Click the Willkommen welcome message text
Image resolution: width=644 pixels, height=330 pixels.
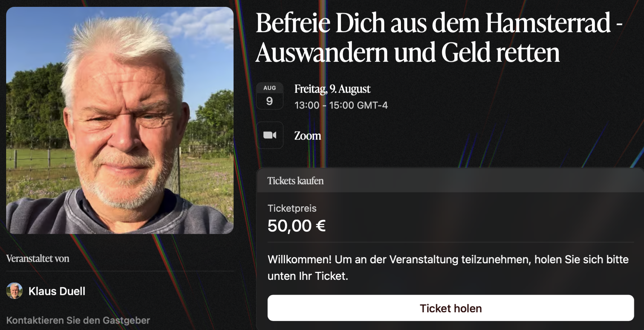(448, 268)
